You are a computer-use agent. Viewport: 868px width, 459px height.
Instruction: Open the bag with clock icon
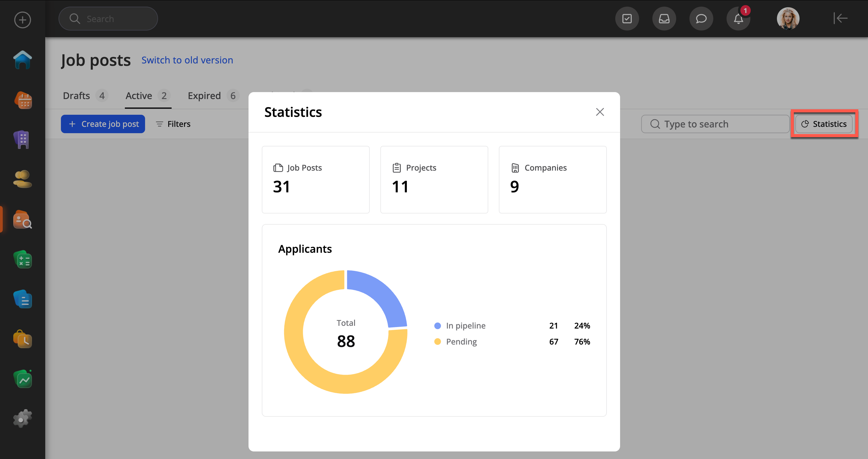click(23, 339)
